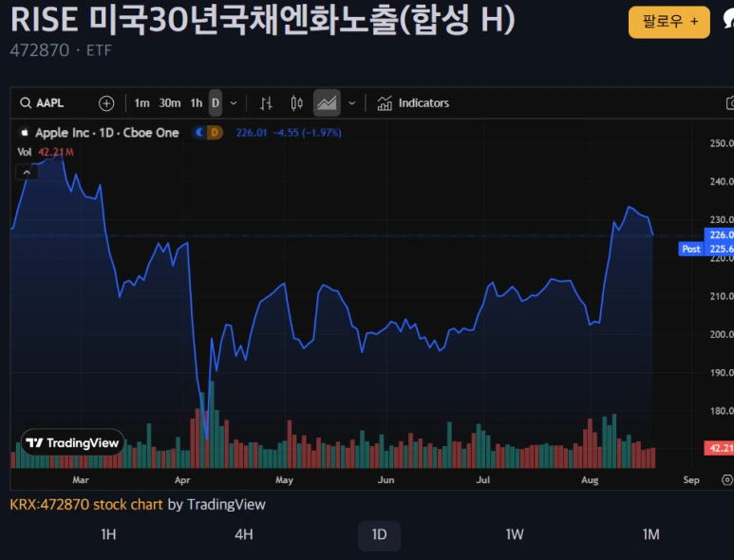The image size is (734, 560).
Task: Click the Post price label on the axis
Action: tap(691, 249)
